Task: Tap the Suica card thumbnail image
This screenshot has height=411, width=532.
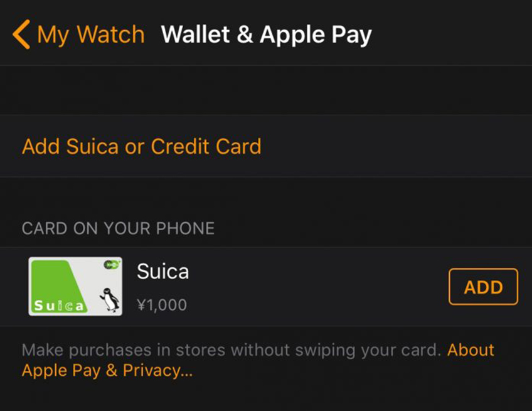Action: (75, 286)
